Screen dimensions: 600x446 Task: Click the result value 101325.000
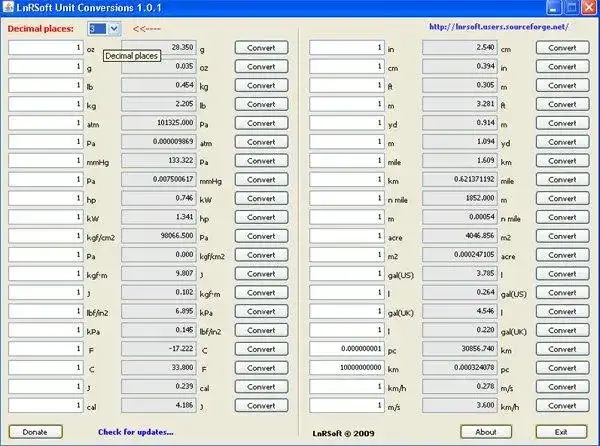point(159,123)
